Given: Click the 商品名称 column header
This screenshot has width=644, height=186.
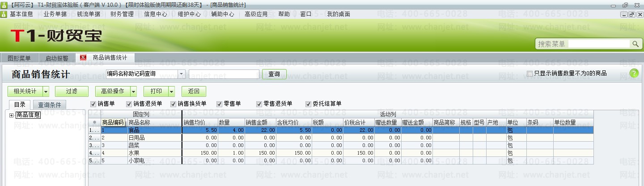Looking at the screenshot, I should point(154,122).
